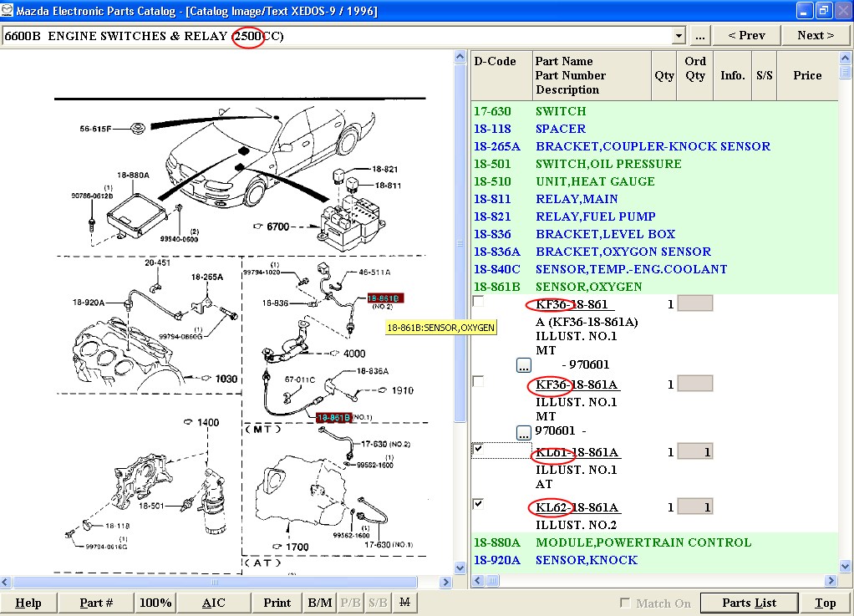Click order quantity field for KF36-18-861A

point(695,384)
